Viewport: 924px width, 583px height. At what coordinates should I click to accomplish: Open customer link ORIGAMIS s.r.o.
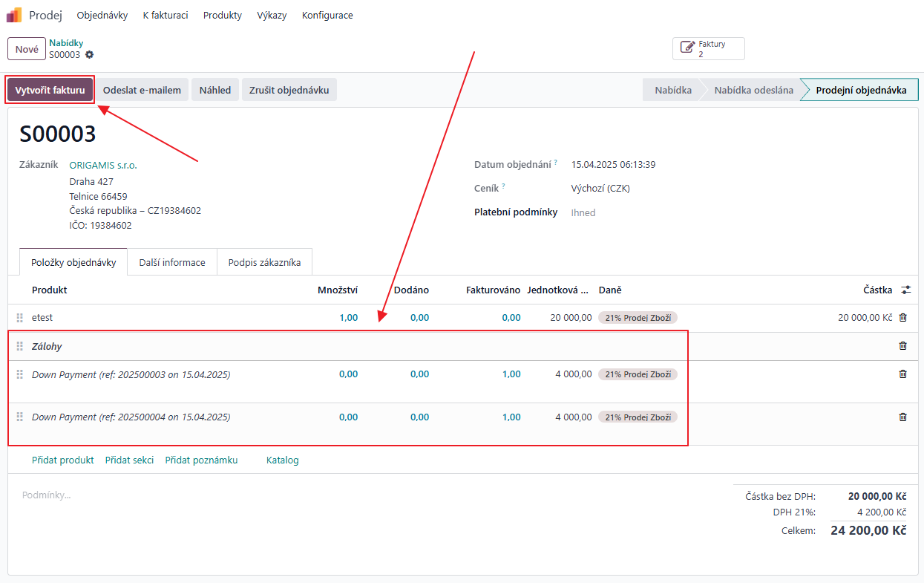tap(103, 166)
